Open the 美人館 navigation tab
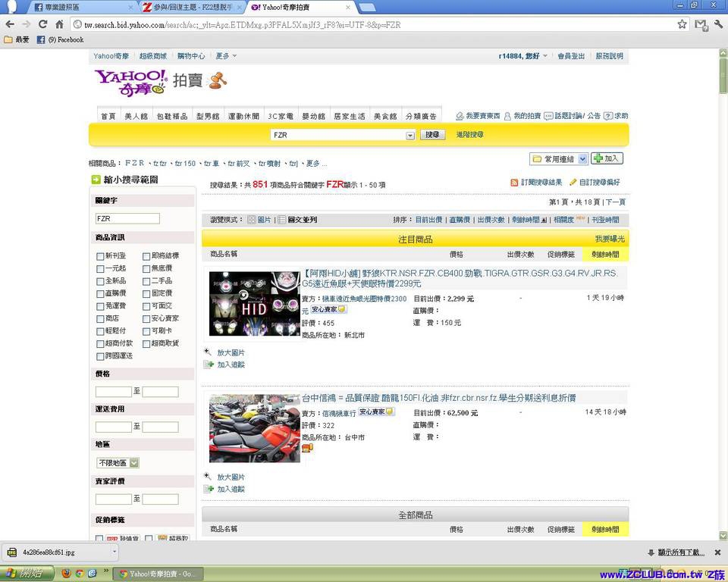This screenshot has height=582, width=728. (x=136, y=116)
